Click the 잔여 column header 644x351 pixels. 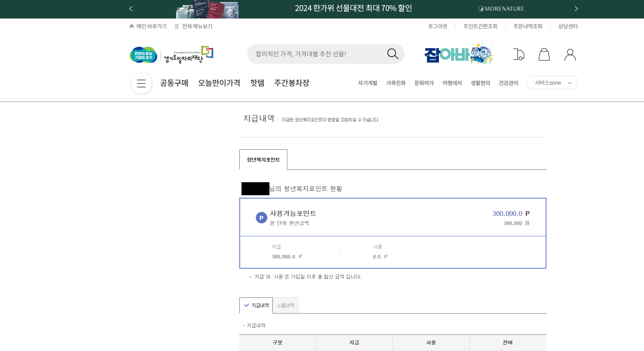[508, 342]
